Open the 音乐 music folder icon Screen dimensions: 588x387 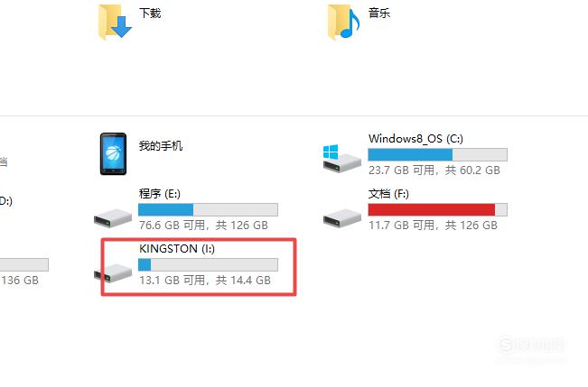343,22
